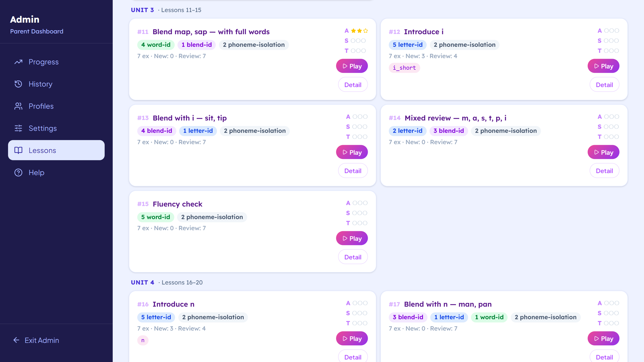
Task: Switch to the History section
Action: pyautogui.click(x=40, y=84)
